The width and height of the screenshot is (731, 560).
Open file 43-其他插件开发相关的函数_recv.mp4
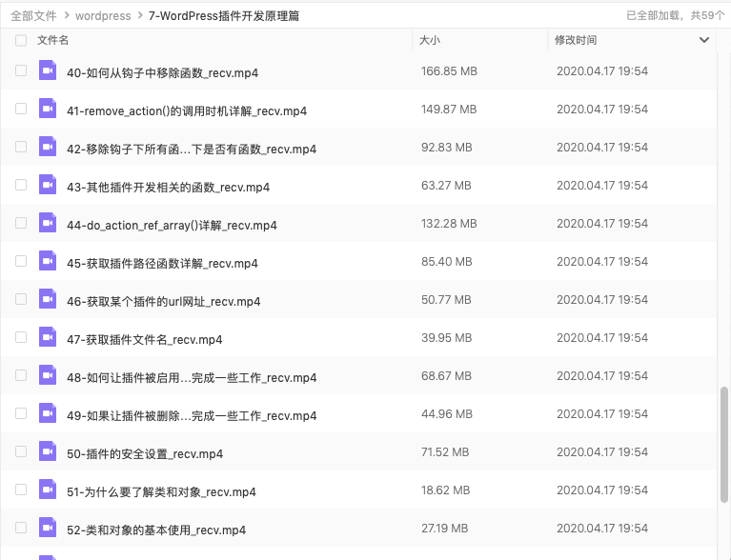click(168, 188)
